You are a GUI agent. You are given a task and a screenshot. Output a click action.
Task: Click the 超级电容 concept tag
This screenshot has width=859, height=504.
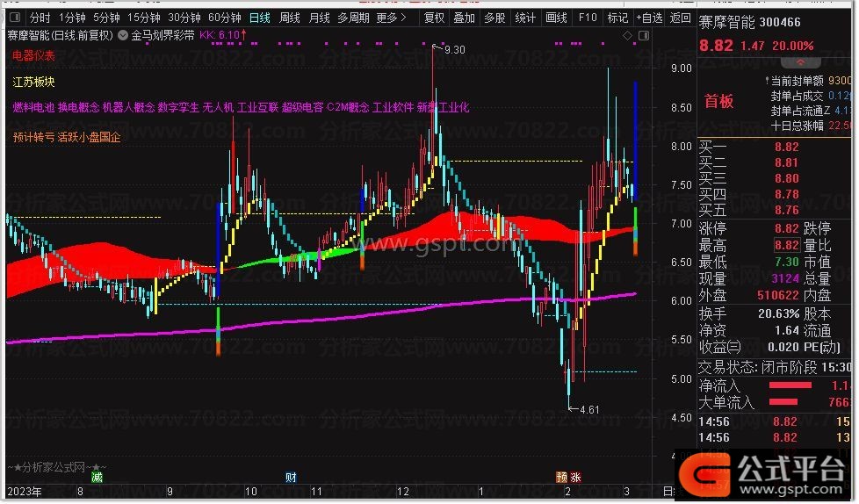[302, 107]
